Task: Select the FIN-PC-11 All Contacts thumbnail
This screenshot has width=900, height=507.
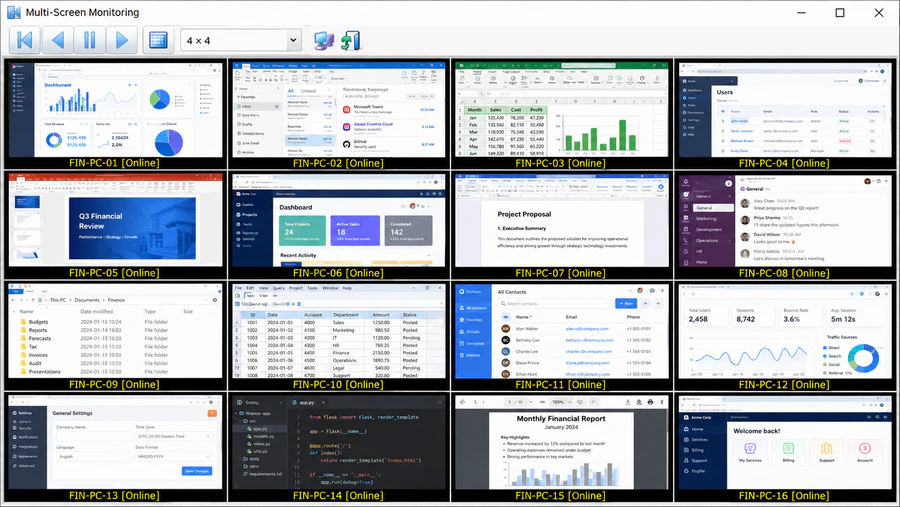Action: tap(562, 331)
